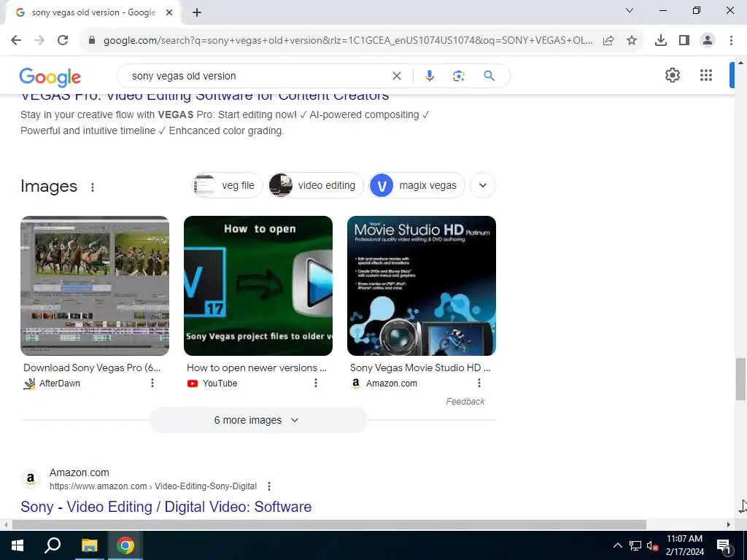The height and width of the screenshot is (560, 747).
Task: Go back to the previous page
Action: (x=16, y=40)
